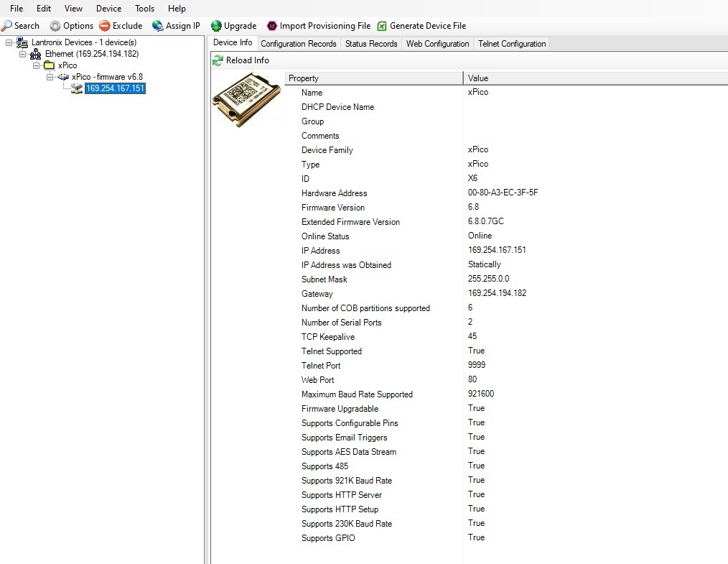Open the File menu
Viewport: 728px width, 564px height.
[x=17, y=9]
